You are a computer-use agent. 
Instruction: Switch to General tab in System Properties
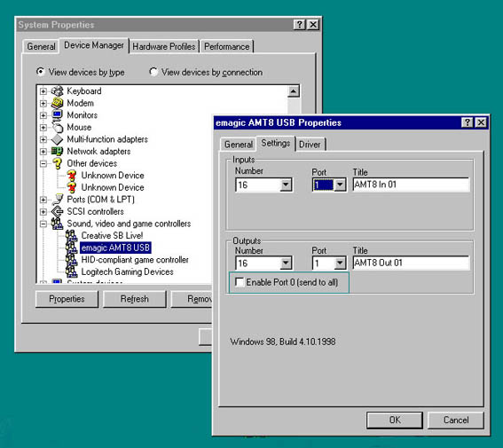coord(41,47)
